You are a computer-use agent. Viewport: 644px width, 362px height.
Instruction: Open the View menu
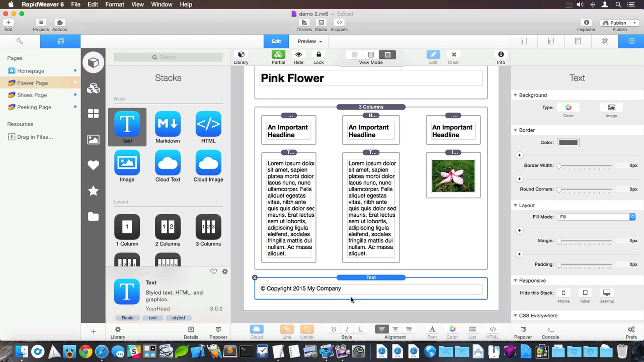tap(137, 4)
